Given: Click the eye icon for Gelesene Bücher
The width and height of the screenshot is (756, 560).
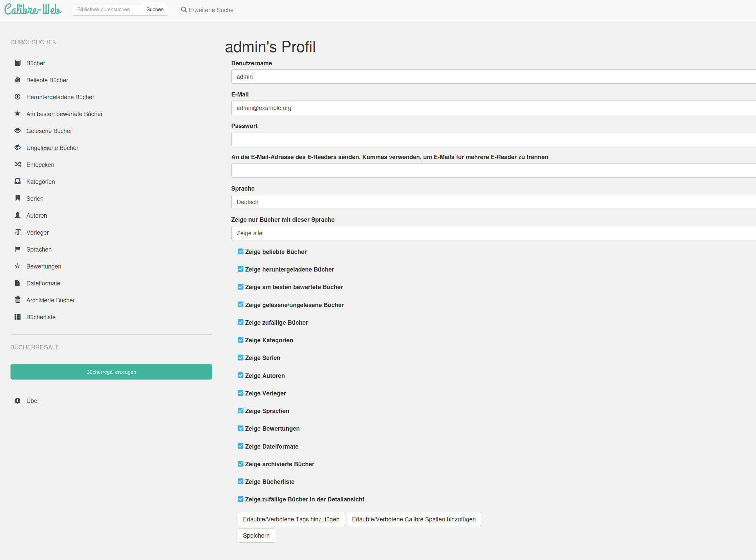Looking at the screenshot, I should 18,131.
